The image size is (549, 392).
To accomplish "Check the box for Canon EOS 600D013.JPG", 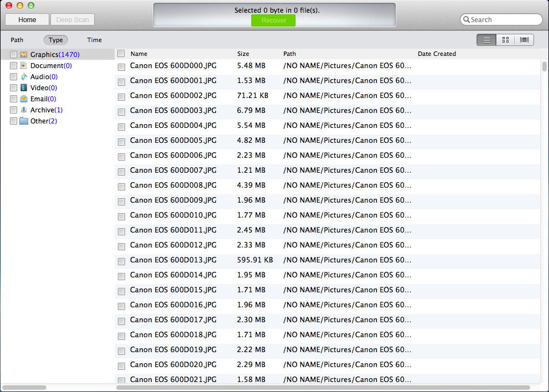I will coord(122,261).
